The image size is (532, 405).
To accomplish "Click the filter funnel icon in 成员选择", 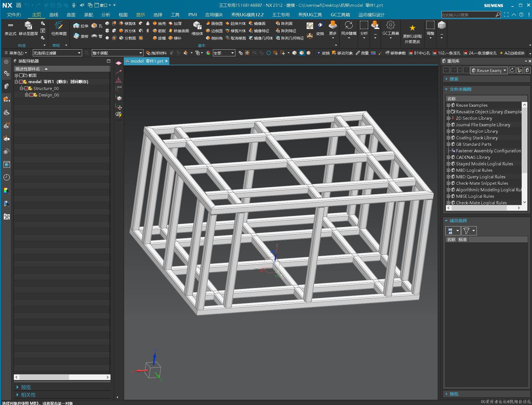I will tap(466, 231).
